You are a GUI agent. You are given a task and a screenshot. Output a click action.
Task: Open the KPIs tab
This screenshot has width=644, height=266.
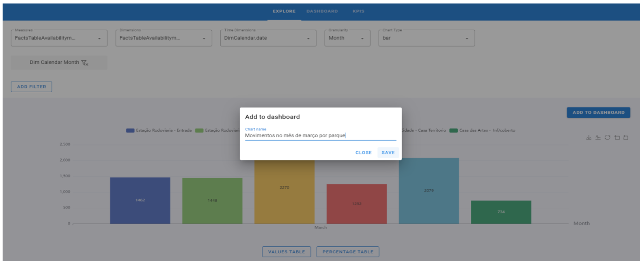(358, 11)
